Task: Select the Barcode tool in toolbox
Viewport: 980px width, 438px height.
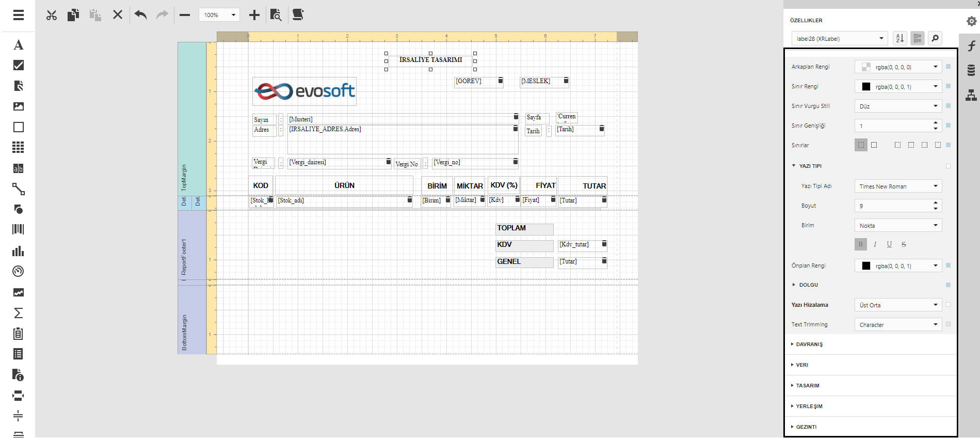Action: (19, 229)
